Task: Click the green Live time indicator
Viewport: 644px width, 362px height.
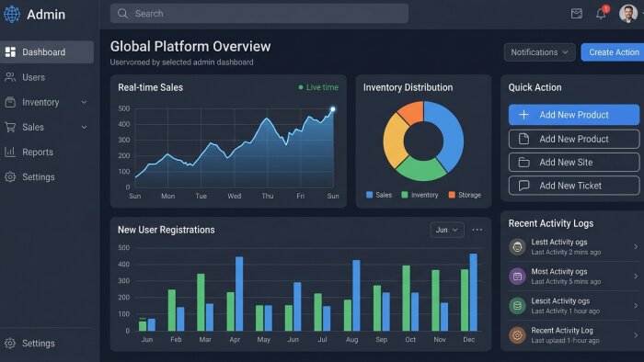Action: [x=318, y=87]
